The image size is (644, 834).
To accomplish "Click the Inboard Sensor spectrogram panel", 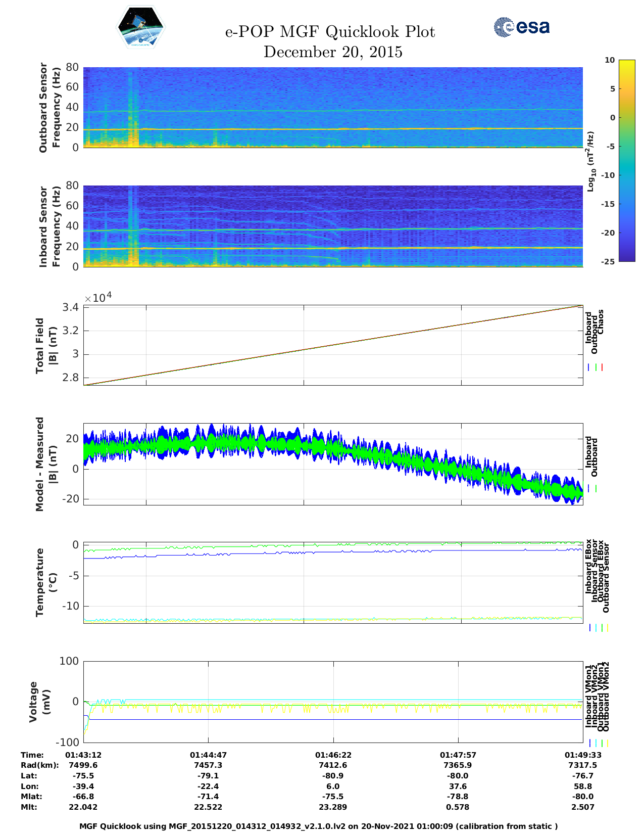I will pos(333,226).
